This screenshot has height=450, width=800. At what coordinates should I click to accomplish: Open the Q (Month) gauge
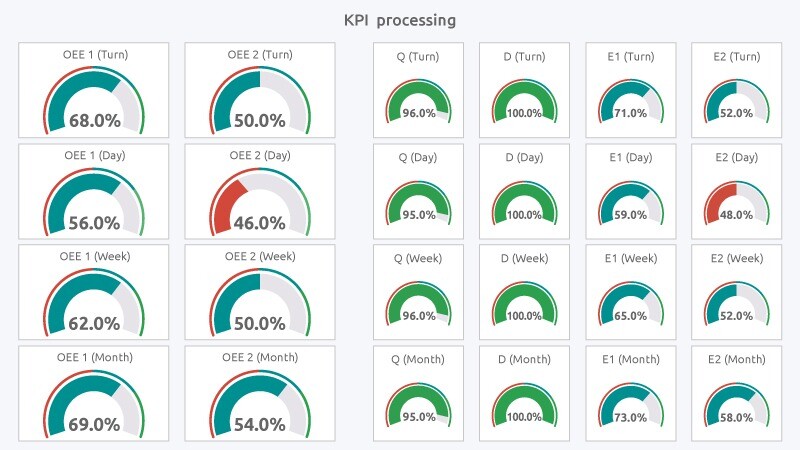pyautogui.click(x=419, y=404)
